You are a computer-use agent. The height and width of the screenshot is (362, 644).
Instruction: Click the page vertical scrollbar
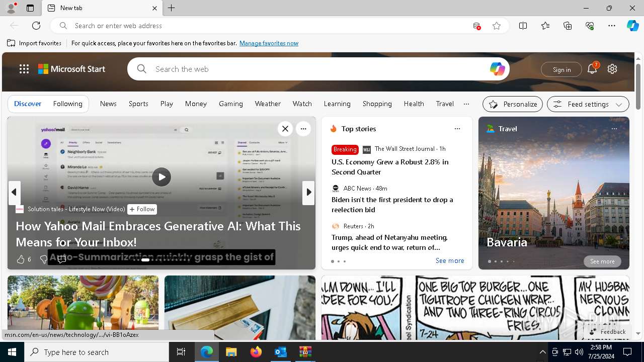click(638, 86)
